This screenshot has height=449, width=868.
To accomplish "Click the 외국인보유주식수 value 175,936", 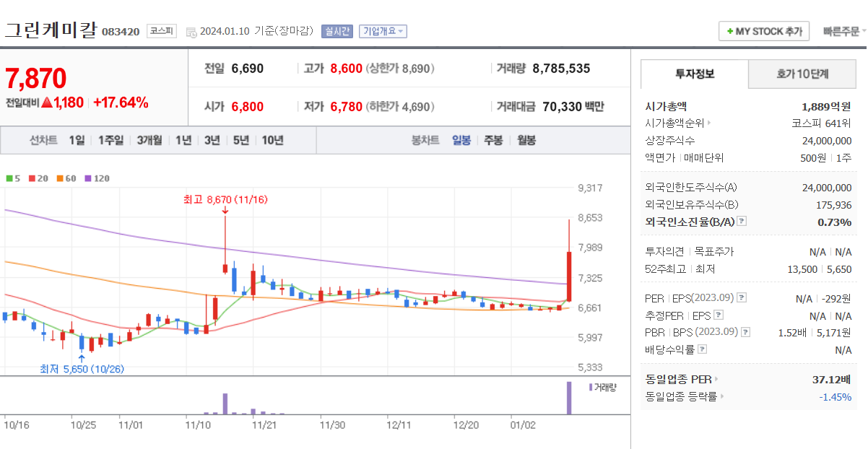I will (x=833, y=205).
